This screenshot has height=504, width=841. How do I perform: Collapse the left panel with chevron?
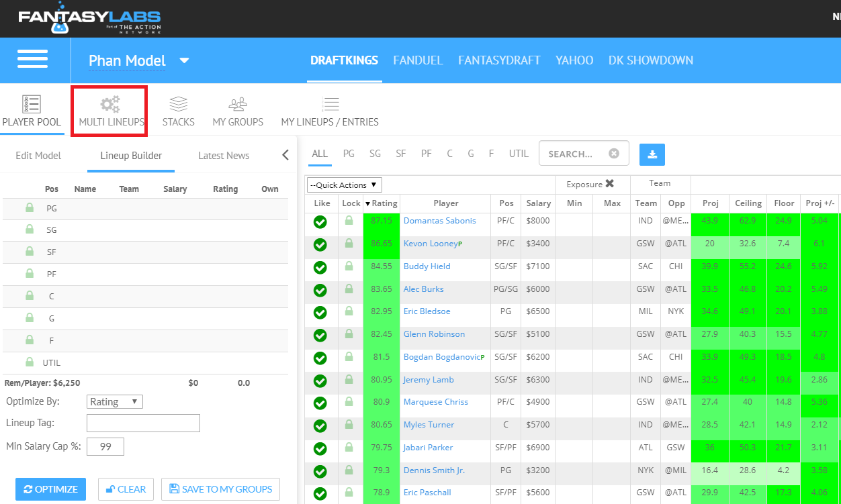(x=285, y=155)
